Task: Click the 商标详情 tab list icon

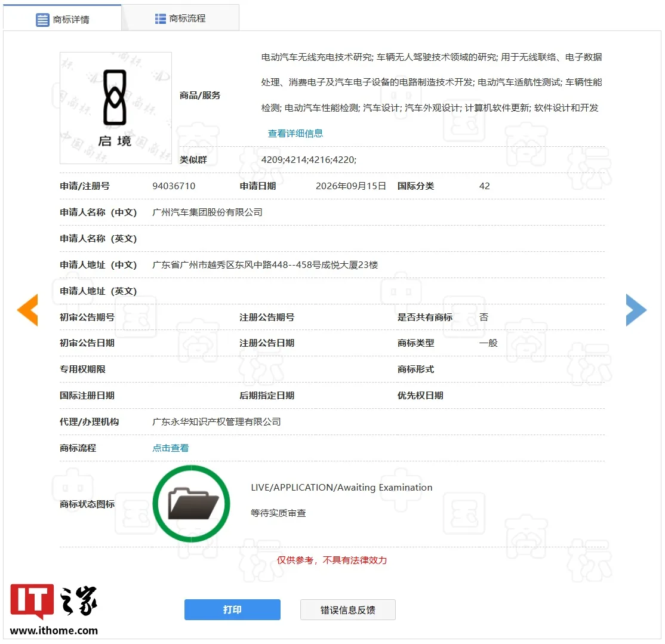Action: (x=42, y=20)
